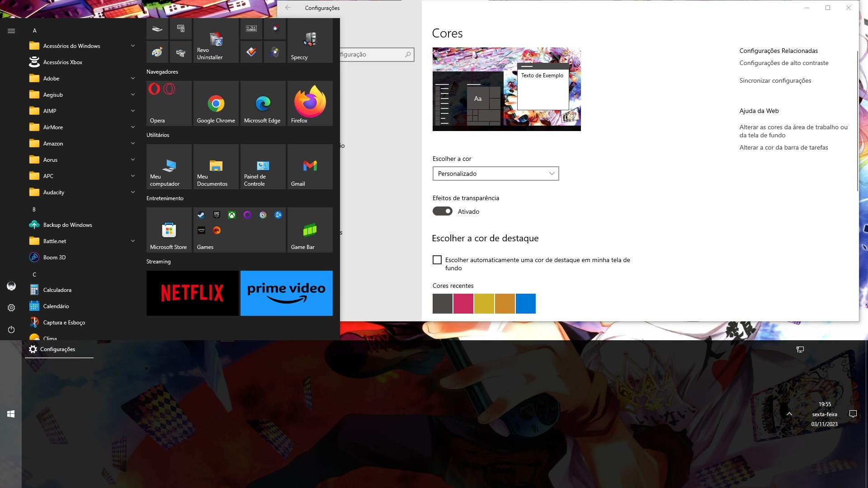Open the Gmail tile
This screenshot has width=868, height=488.
pos(310,167)
